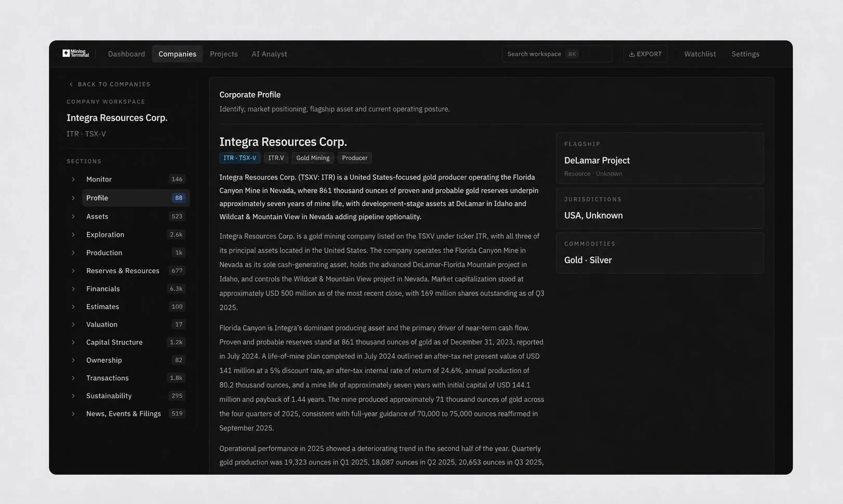This screenshot has width=843, height=504.
Task: Expand the Transactions section chevron
Action: coord(73,378)
